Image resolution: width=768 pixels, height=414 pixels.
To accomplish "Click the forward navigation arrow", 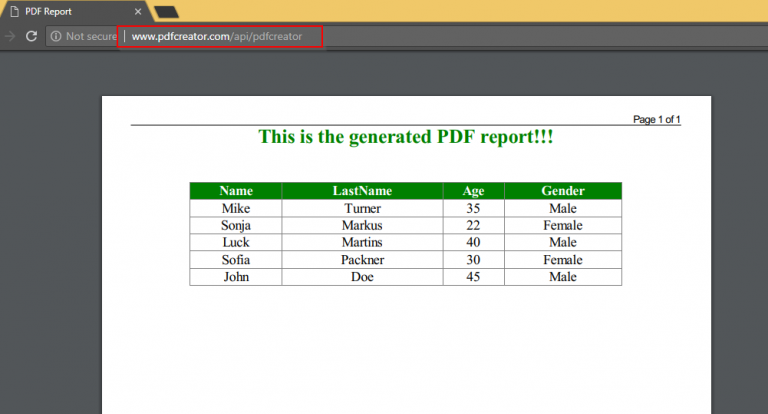I will (9, 36).
